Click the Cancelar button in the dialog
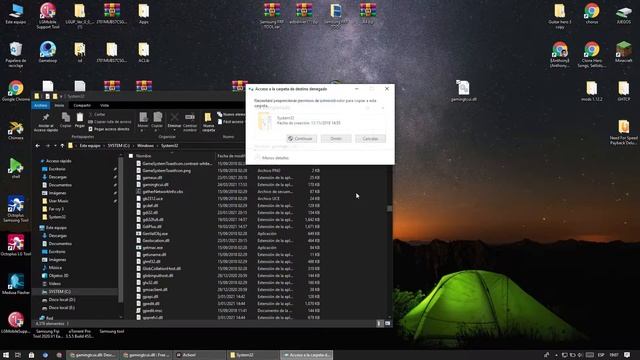 [x=370, y=139]
